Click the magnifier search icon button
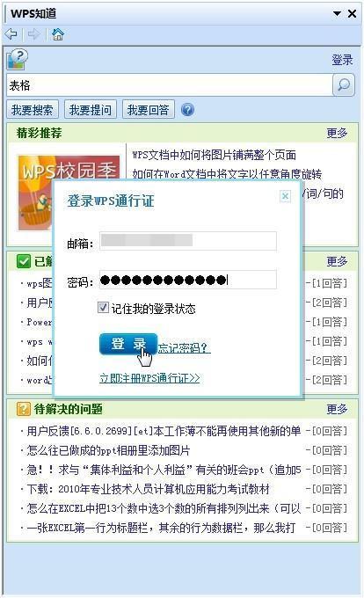364x598 pixels. [x=344, y=84]
